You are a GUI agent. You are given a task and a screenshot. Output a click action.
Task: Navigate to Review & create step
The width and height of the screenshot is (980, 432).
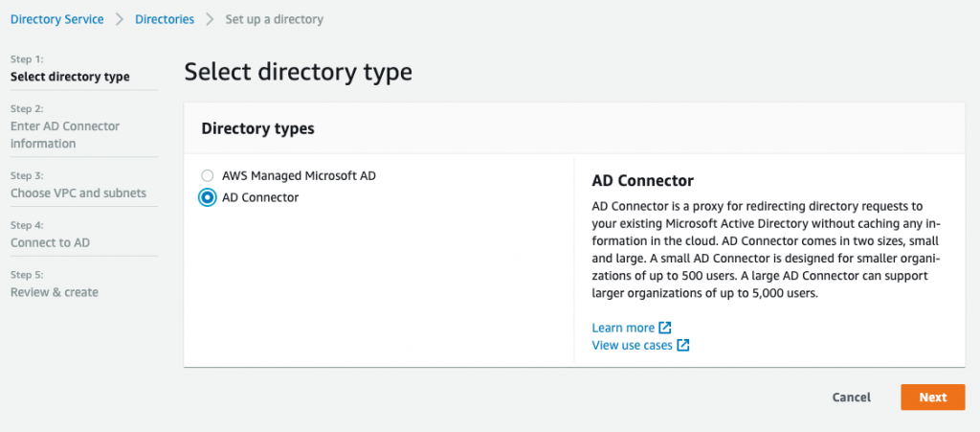(x=55, y=292)
